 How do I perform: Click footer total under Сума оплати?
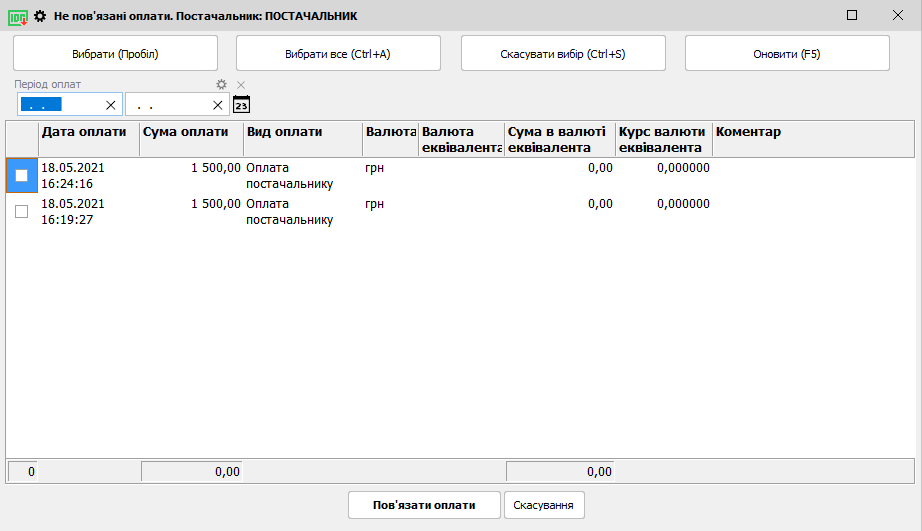pyautogui.click(x=192, y=471)
